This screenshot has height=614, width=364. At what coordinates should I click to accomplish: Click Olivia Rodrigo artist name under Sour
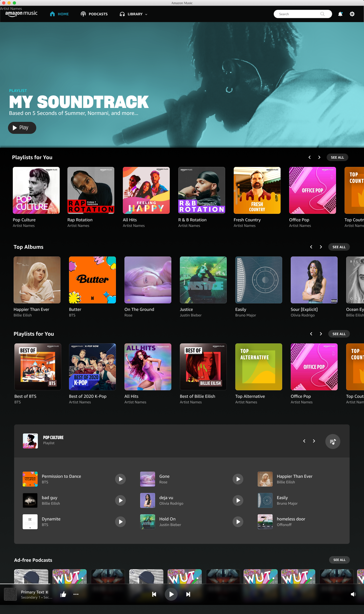303,315
